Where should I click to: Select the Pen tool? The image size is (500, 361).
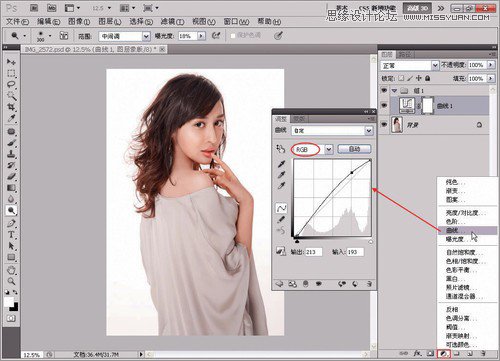click(x=11, y=223)
